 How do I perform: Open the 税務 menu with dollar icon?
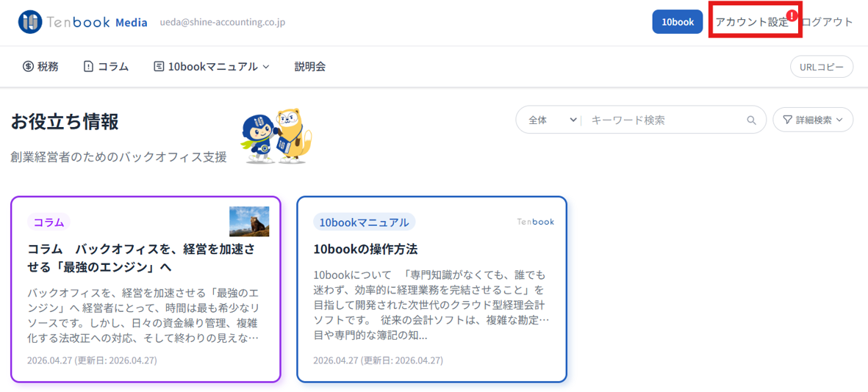tap(40, 67)
